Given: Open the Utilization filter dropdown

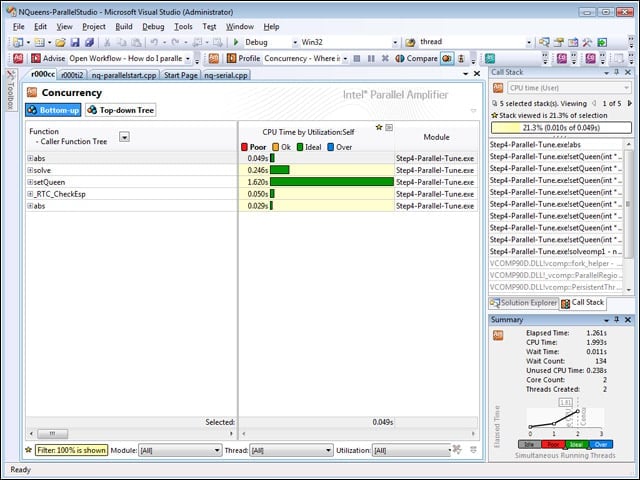Looking at the screenshot, I should [x=412, y=450].
